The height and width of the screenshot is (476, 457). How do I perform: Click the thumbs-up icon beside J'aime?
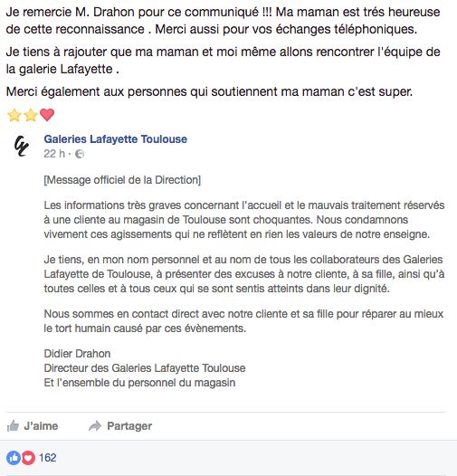13,426
